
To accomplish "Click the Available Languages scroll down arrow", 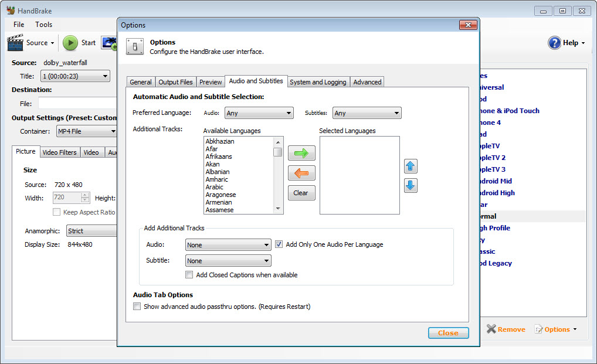I will 278,209.
